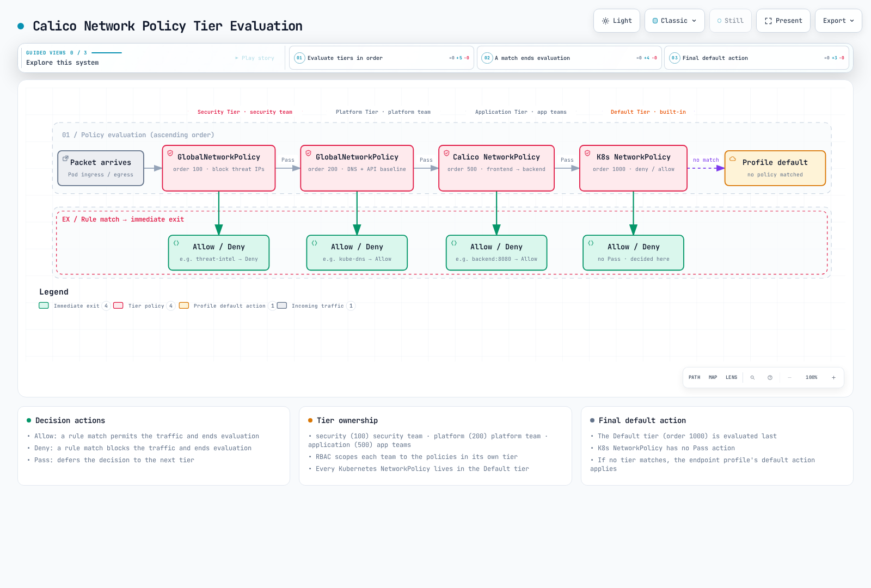The height and width of the screenshot is (588, 871).
Task: Select the Packet arrives node
Action: click(101, 168)
